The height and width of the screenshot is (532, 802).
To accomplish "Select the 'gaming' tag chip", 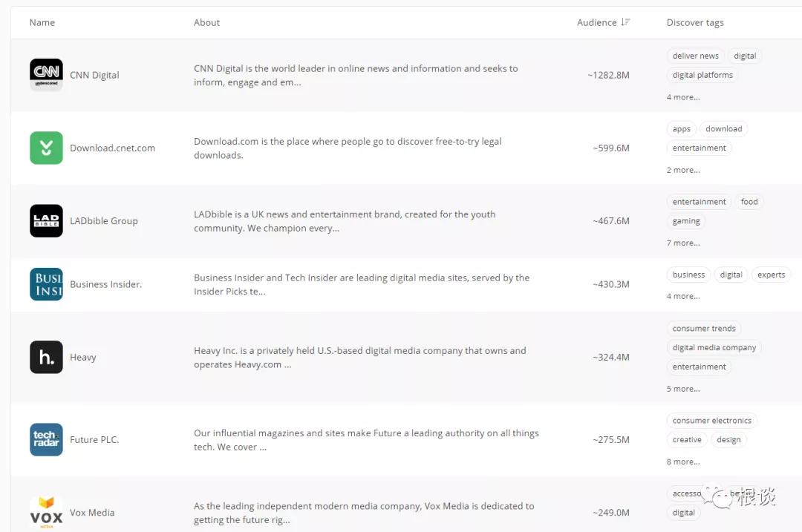I will (686, 220).
